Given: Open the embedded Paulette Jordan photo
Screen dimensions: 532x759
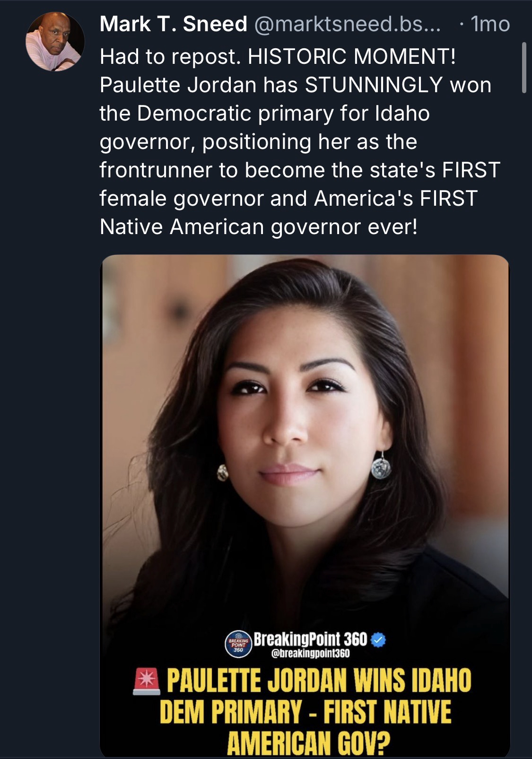Looking at the screenshot, I should (x=305, y=506).
